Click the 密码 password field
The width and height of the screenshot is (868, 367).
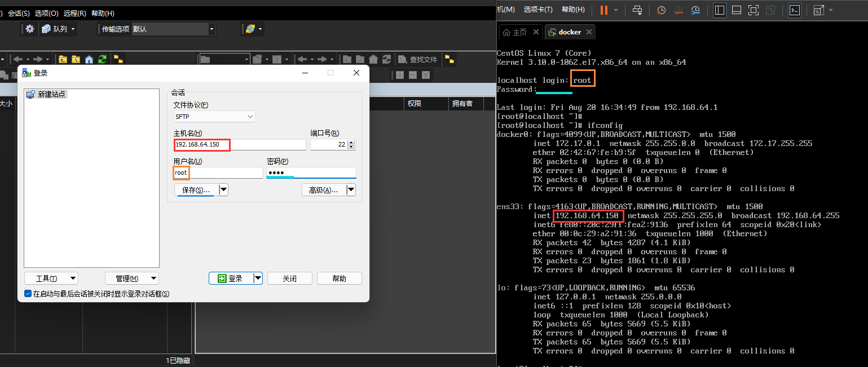click(x=311, y=173)
